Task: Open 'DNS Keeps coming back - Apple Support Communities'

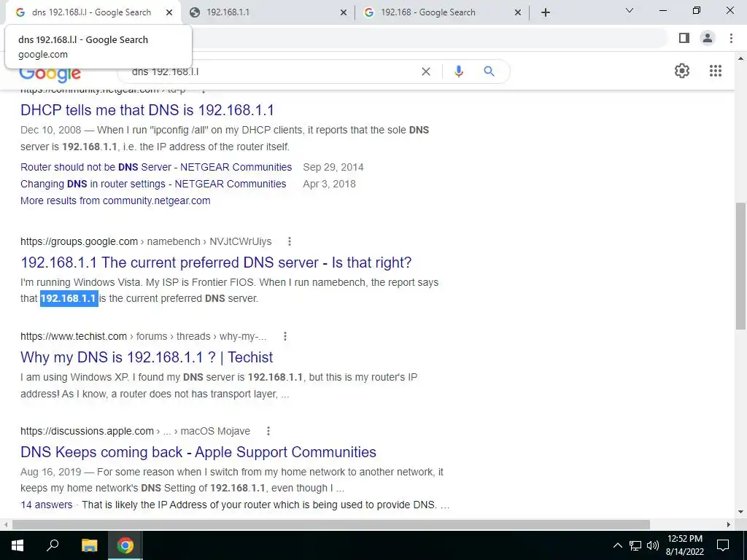Action: 198,452
